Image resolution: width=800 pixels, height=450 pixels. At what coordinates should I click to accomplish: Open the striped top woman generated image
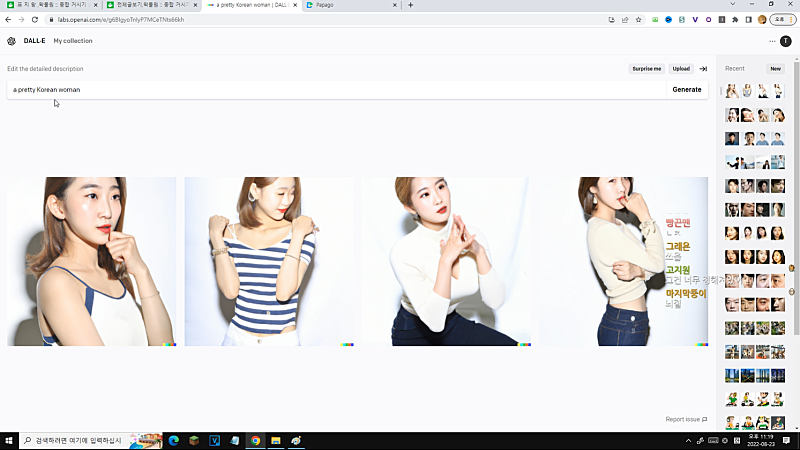pyautogui.click(x=270, y=261)
